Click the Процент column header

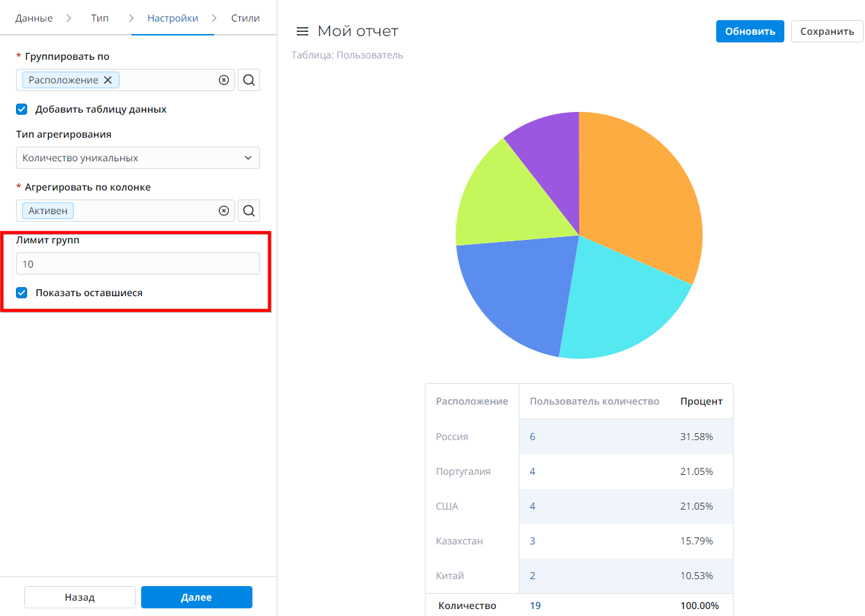[701, 401]
